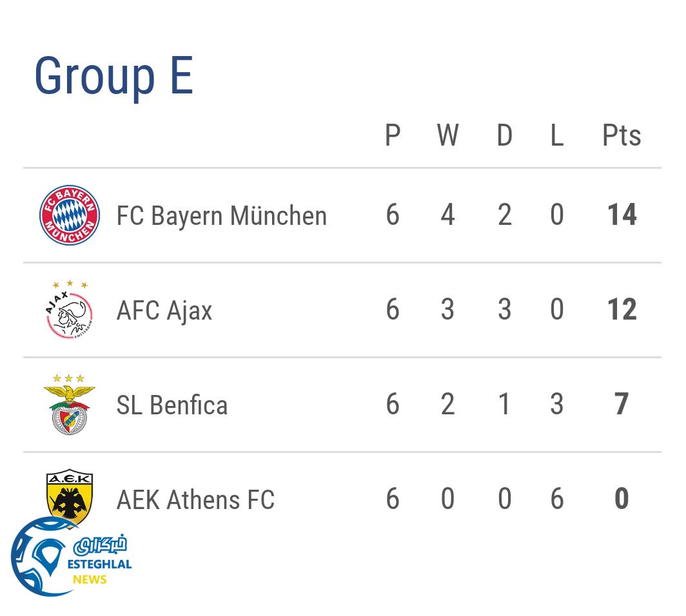
Task: Click Ajax's 12 points value
Action: (622, 310)
